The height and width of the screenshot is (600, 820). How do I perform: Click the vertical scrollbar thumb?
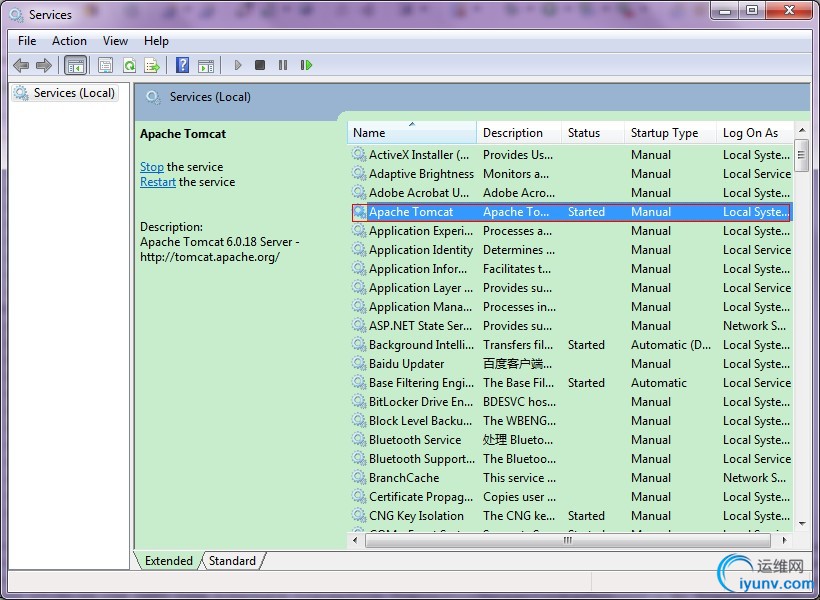coord(801,155)
